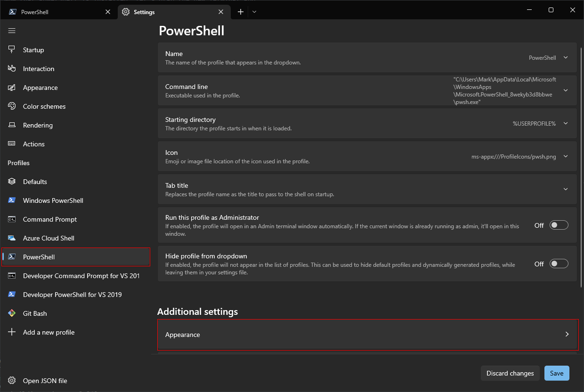This screenshot has height=392, width=584.
Task: Click the Save button
Action: point(557,373)
